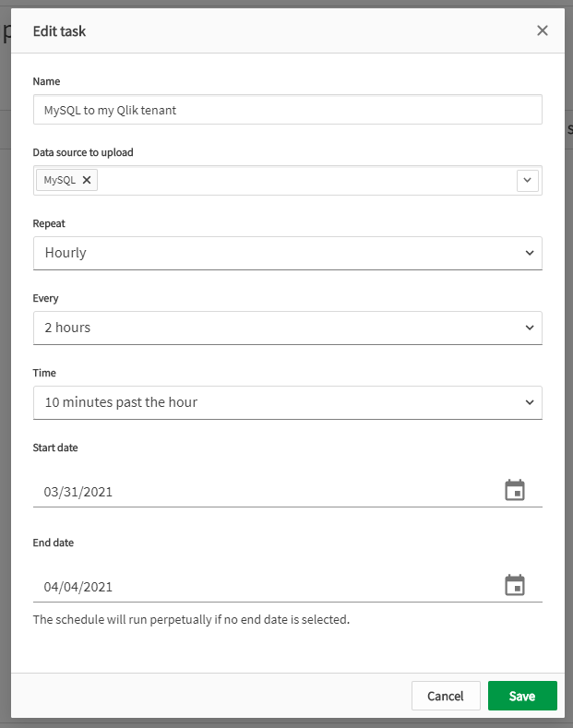Image resolution: width=573 pixels, height=728 pixels.
Task: Open the Repeat dropdown showing Hourly
Action: [x=287, y=253]
